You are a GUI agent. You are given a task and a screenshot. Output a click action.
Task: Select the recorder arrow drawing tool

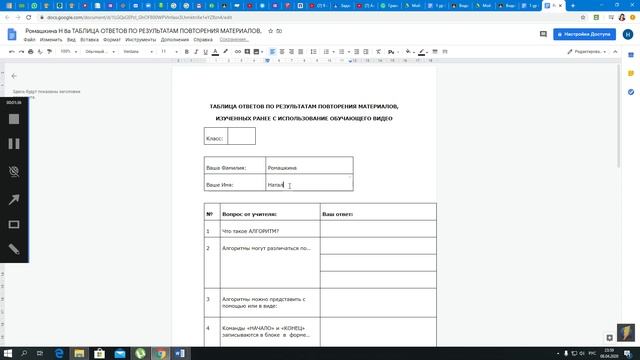[x=14, y=200]
